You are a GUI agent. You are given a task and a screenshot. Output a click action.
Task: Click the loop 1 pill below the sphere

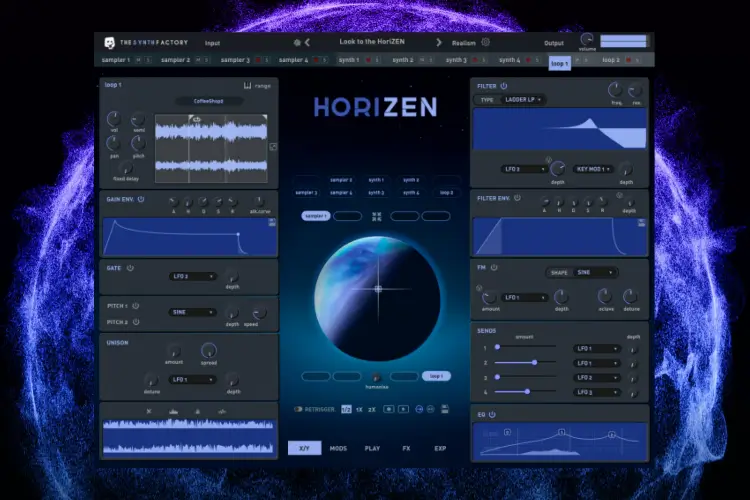click(436, 376)
